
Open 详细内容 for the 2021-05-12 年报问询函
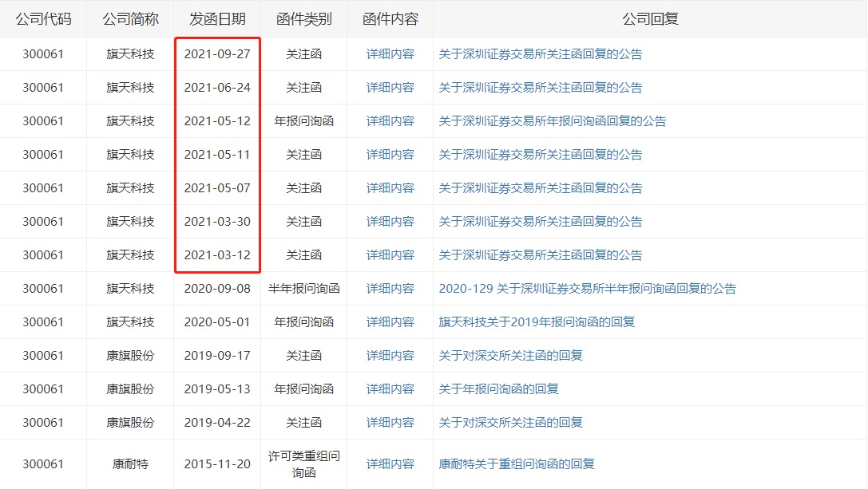pos(389,121)
